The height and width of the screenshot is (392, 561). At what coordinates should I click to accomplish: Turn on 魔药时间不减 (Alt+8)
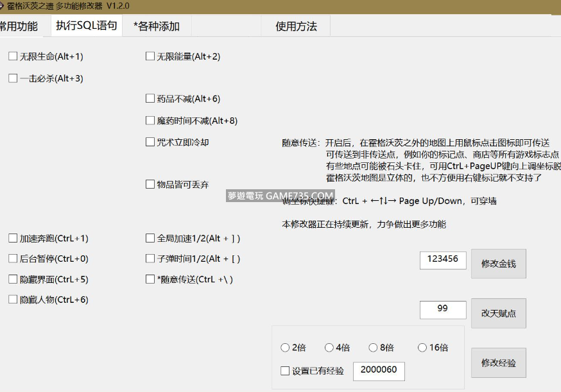pos(150,121)
